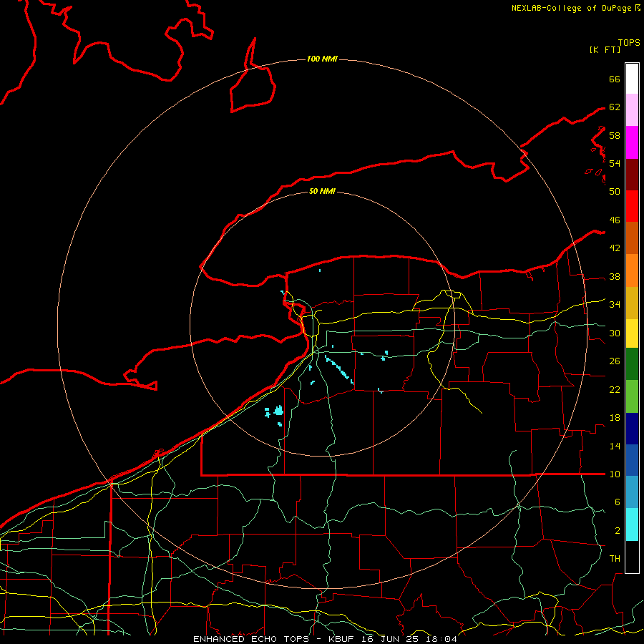Click the cyan 10 kft legend swatch
This screenshot has height=644, width=644.
tap(632, 525)
